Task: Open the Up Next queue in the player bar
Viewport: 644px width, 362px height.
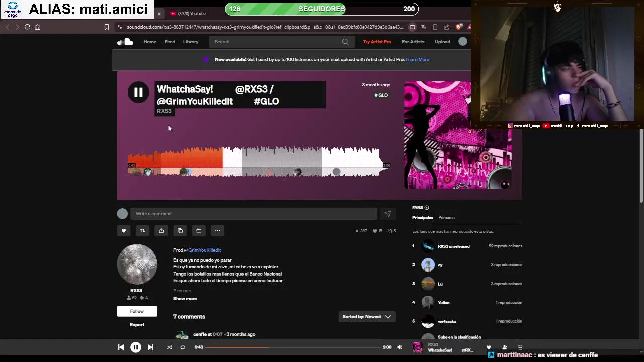Action: click(x=520, y=347)
